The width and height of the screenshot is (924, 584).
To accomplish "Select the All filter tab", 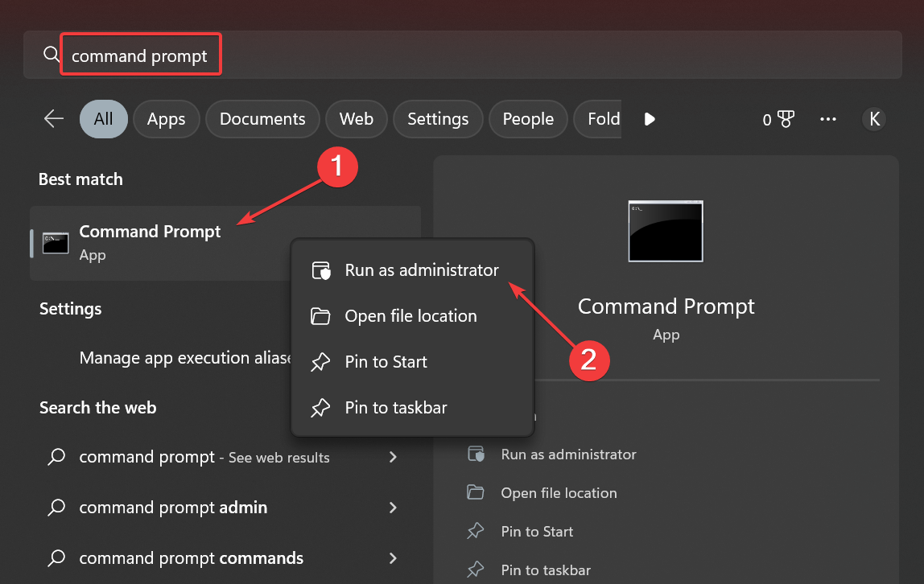I will [x=103, y=119].
